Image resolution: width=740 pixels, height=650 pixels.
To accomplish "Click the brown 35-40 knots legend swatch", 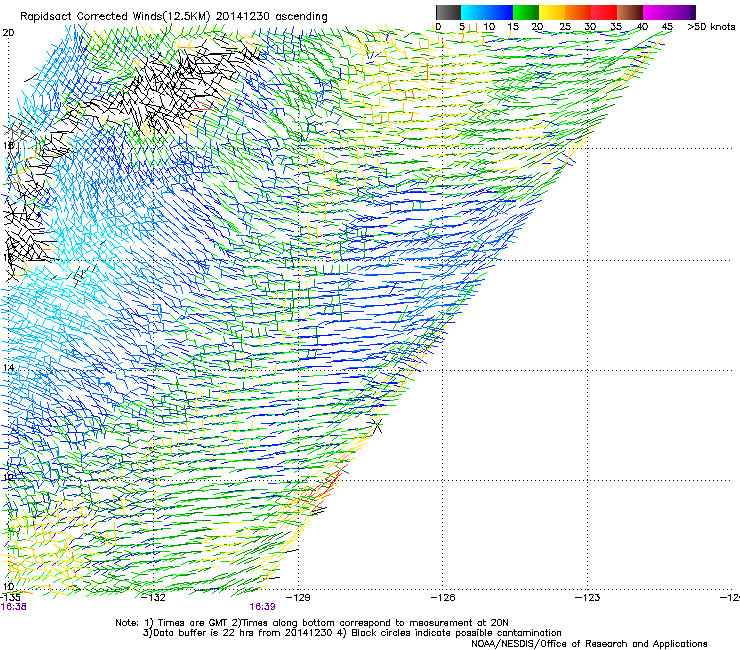I will [630, 12].
